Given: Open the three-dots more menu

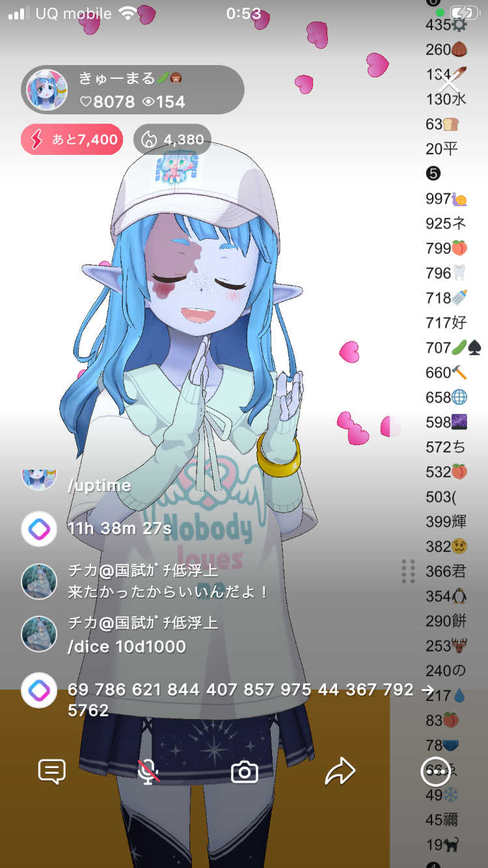Looking at the screenshot, I should [436, 772].
